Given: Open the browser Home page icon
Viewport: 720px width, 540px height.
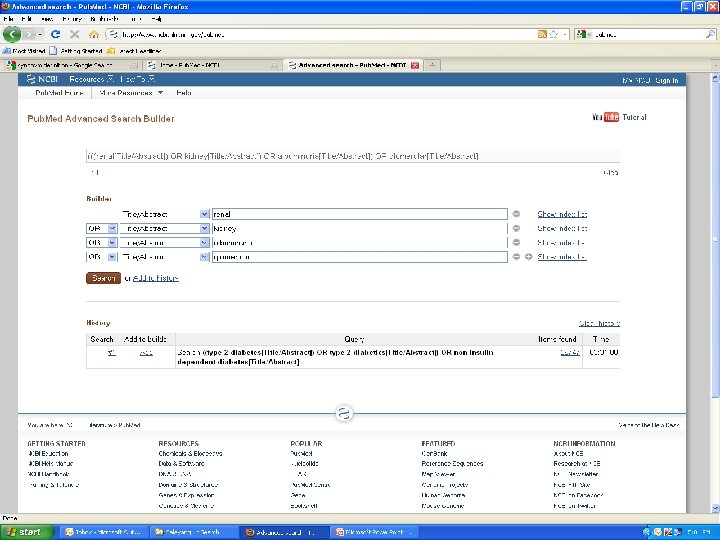Looking at the screenshot, I should click(x=94, y=34).
